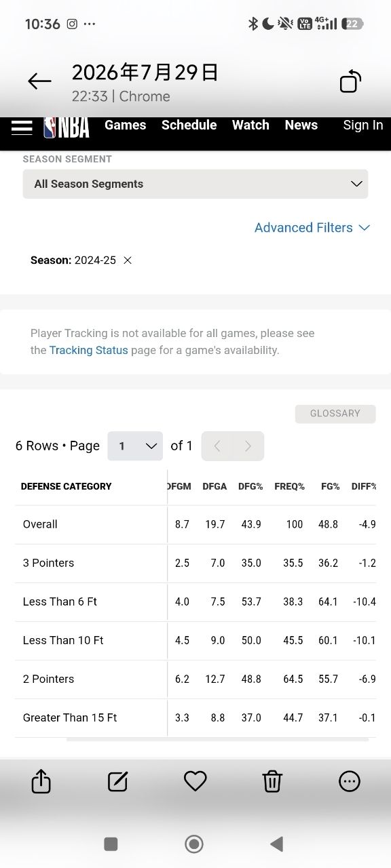Expand Advanced Filters
391x868 pixels.
tap(312, 228)
